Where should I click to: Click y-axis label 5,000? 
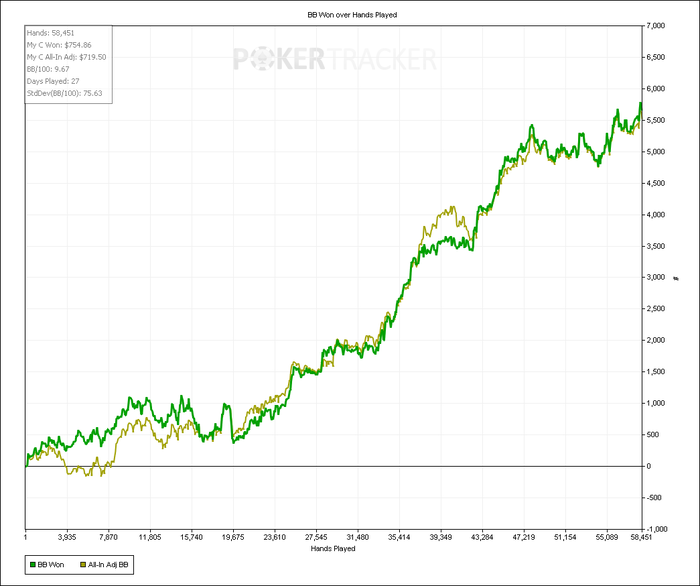point(656,152)
